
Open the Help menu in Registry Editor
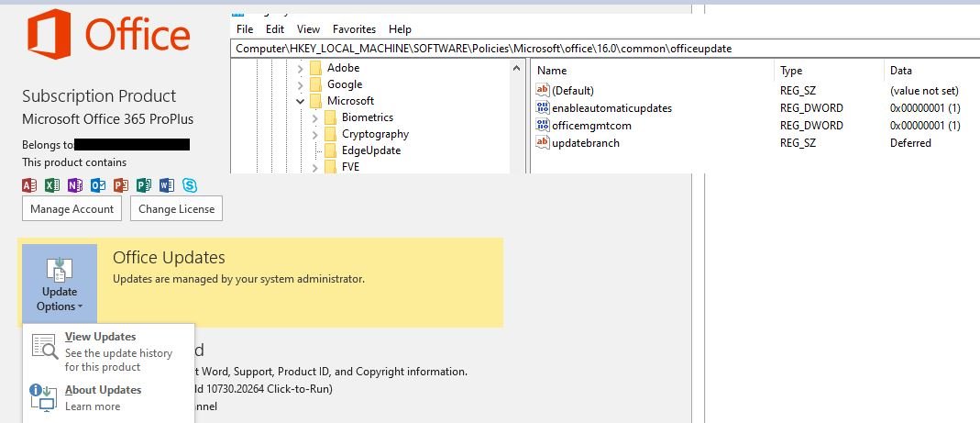tap(400, 29)
